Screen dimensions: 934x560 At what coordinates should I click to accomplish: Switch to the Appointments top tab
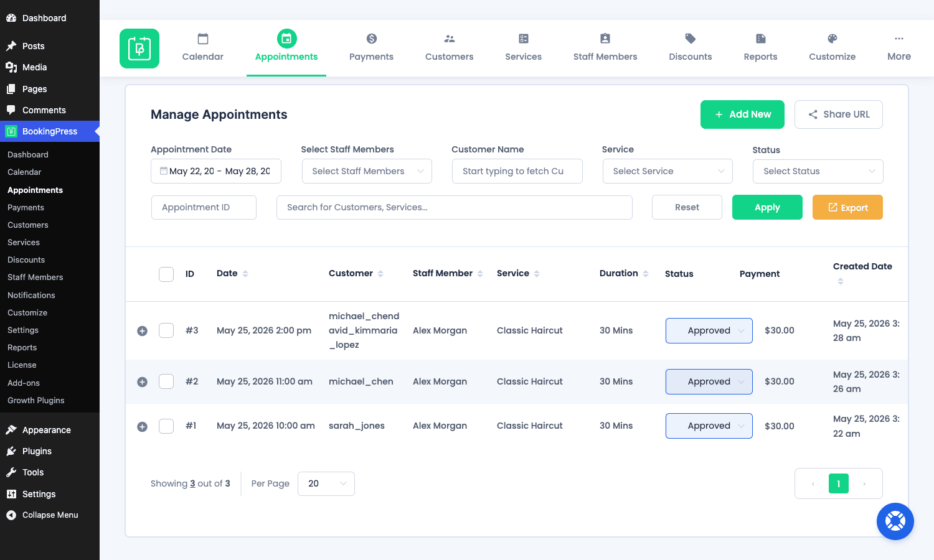286,49
